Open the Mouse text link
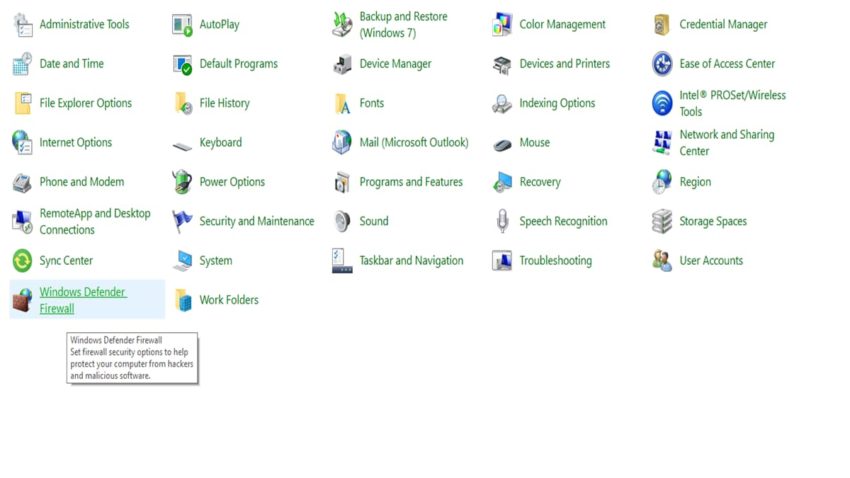This screenshot has height=478, width=850. pos(535,143)
